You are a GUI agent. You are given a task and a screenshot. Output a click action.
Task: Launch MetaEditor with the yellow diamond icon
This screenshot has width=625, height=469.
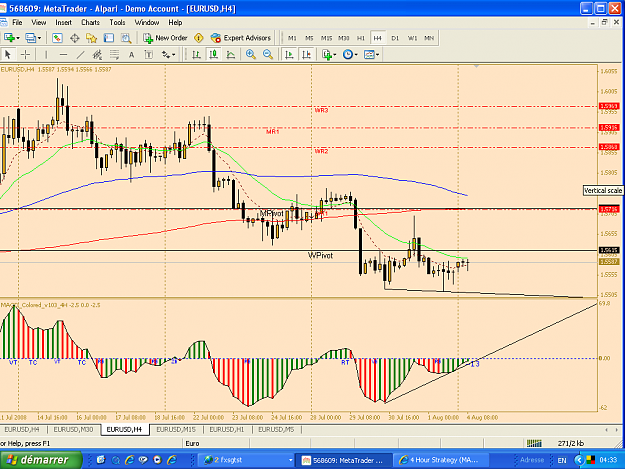[x=199, y=38]
